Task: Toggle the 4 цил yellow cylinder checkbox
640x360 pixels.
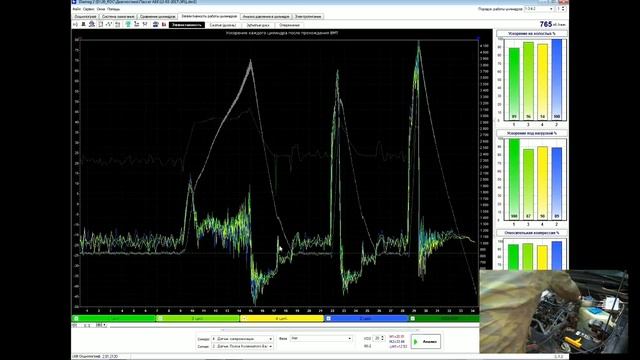Action: point(244,318)
